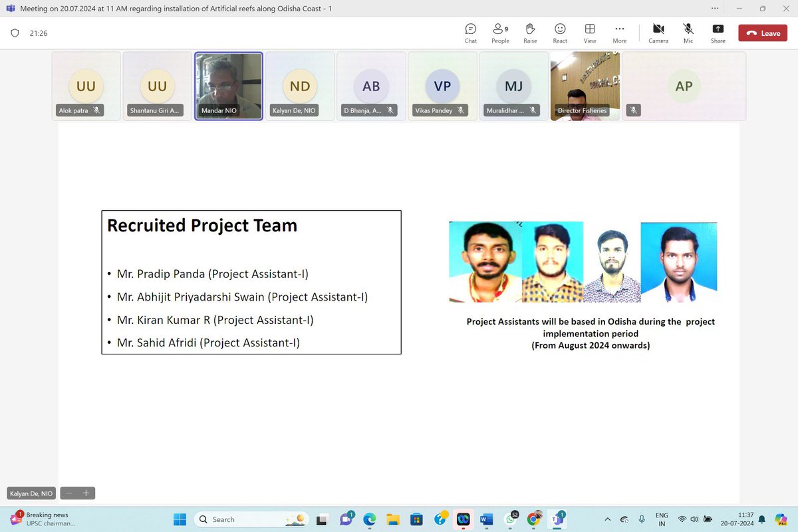Screen dimensions: 798x532
Task: Zoom out shared content with minus
Action: 68,493
